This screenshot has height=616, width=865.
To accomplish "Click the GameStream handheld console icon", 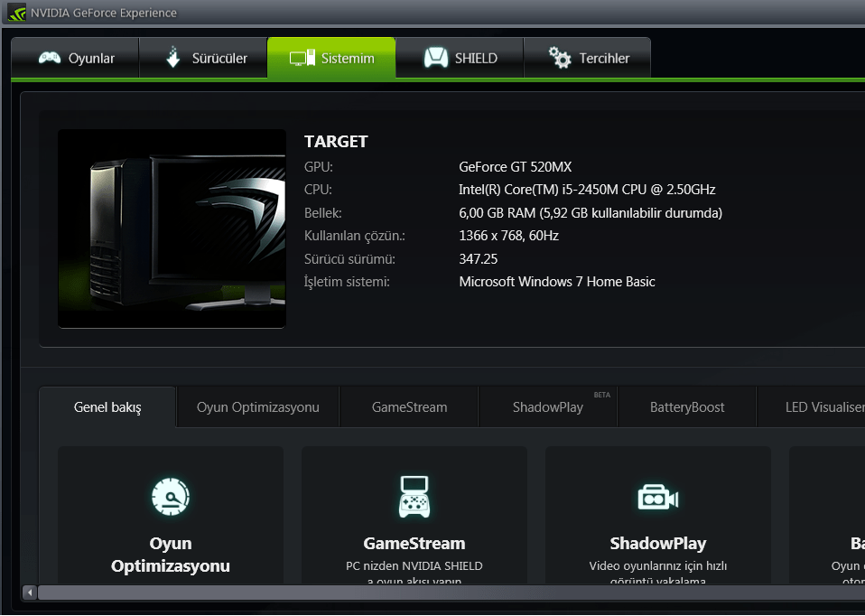I will click(414, 497).
